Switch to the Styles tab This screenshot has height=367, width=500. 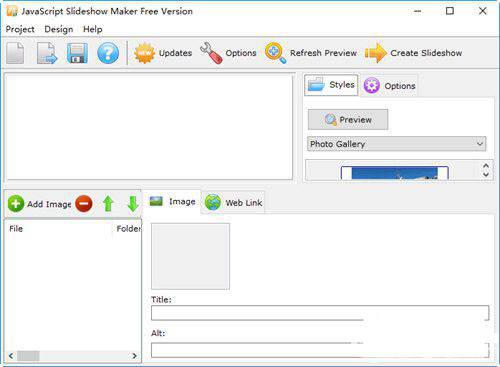point(331,85)
